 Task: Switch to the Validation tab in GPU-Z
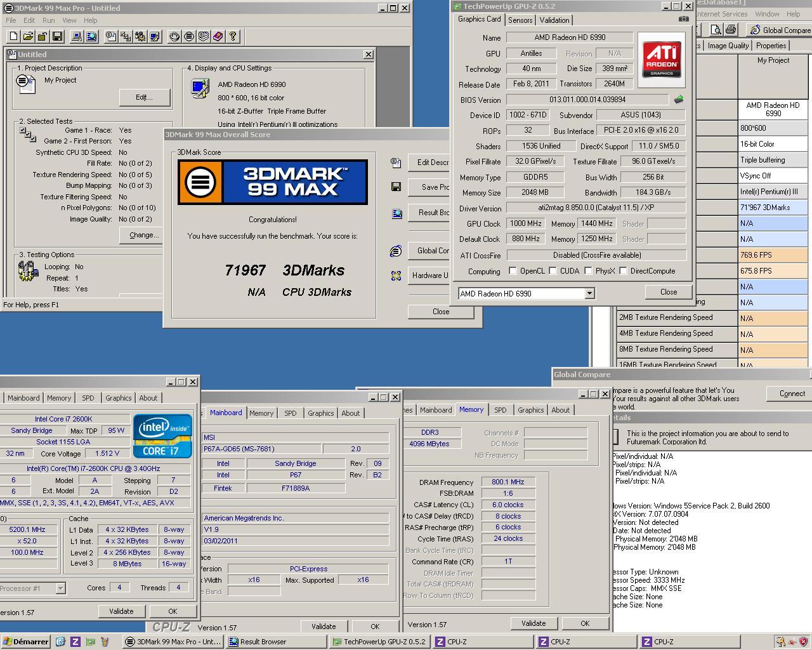[554, 20]
